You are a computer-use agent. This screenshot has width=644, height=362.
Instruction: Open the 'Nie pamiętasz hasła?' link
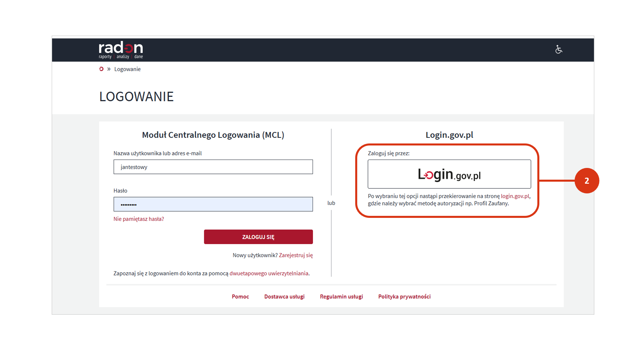tap(139, 219)
